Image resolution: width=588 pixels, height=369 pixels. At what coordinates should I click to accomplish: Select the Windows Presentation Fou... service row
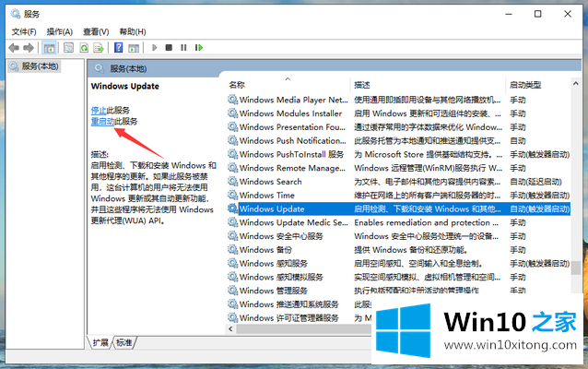[x=399, y=127]
